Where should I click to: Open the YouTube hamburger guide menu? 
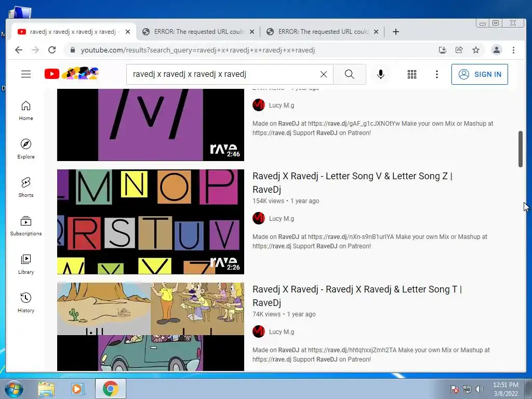[x=26, y=74]
